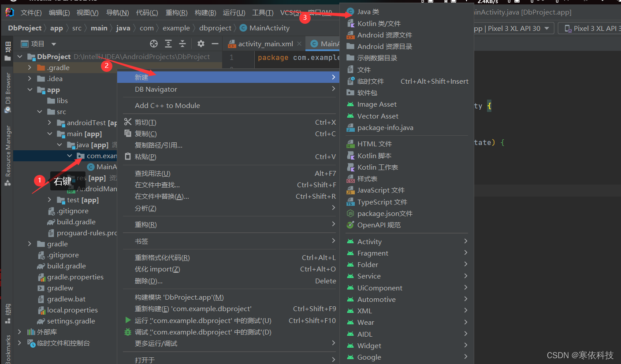The width and height of the screenshot is (621, 364).
Task: Switch to the activity_main.xml tab
Action: 265,44
